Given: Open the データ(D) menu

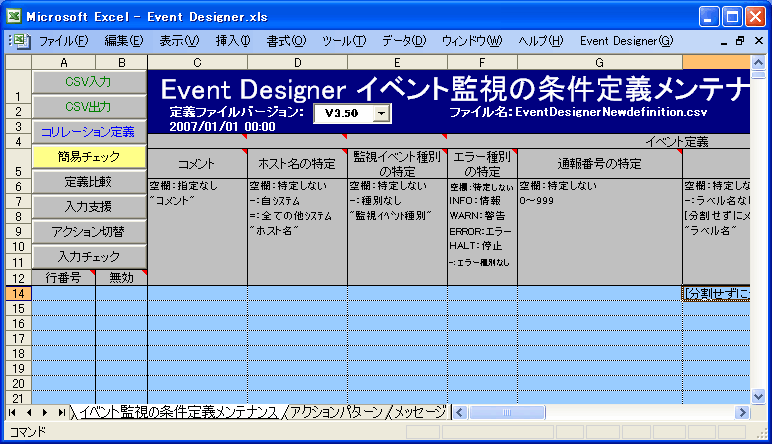Looking at the screenshot, I should 404,41.
